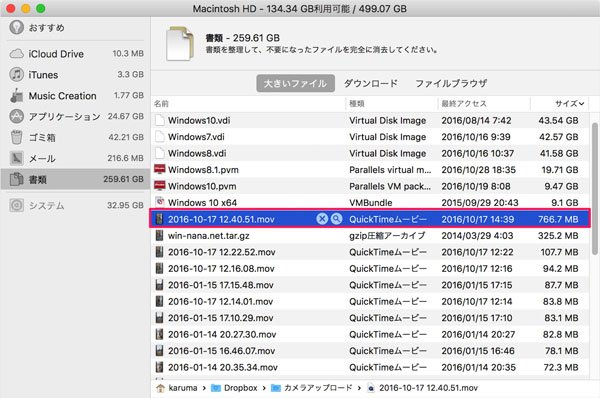
Task: Click the 9.47 GB size value
Action: (561, 186)
